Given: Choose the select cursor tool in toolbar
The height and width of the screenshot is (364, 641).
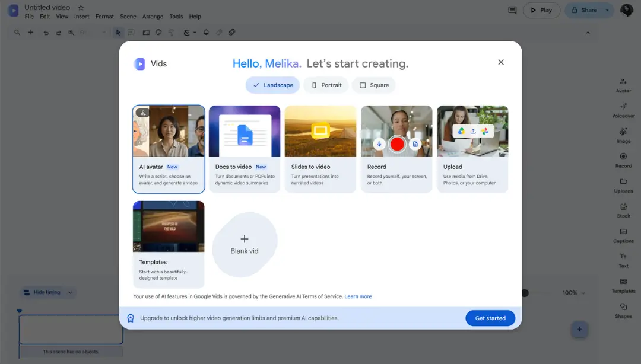Looking at the screenshot, I should pyautogui.click(x=118, y=32).
